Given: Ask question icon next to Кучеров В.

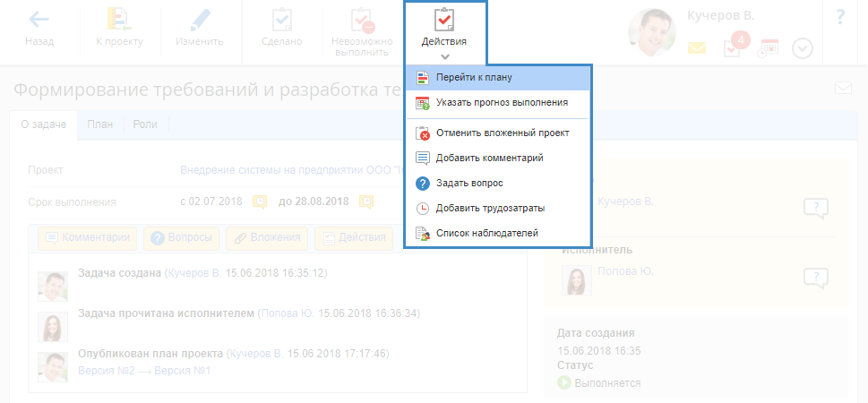Looking at the screenshot, I should tap(815, 209).
